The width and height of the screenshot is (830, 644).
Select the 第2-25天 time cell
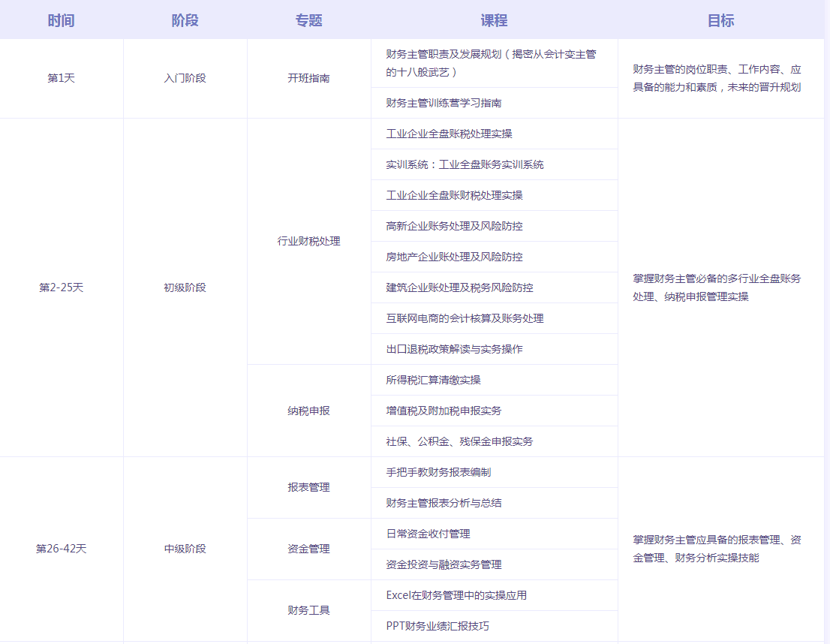point(62,287)
